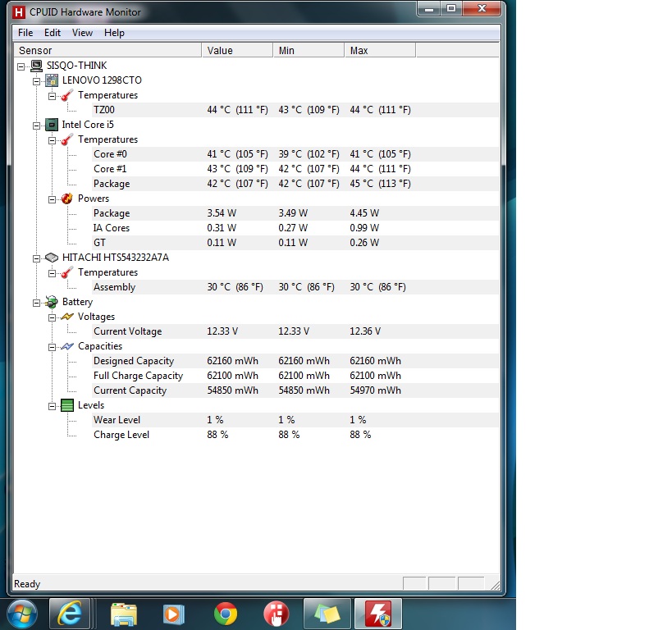Click the green Levels icon
The height and width of the screenshot is (630, 672).
[66, 405]
